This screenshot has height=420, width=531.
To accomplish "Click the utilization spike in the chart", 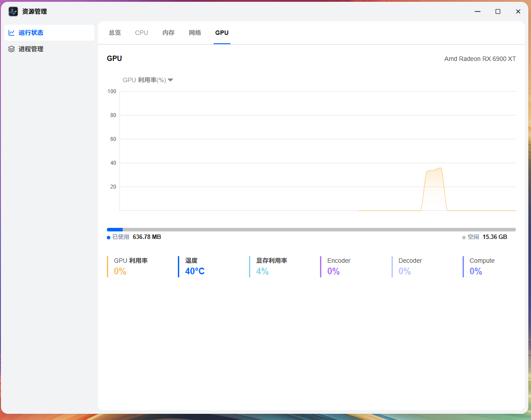I will pos(434,190).
